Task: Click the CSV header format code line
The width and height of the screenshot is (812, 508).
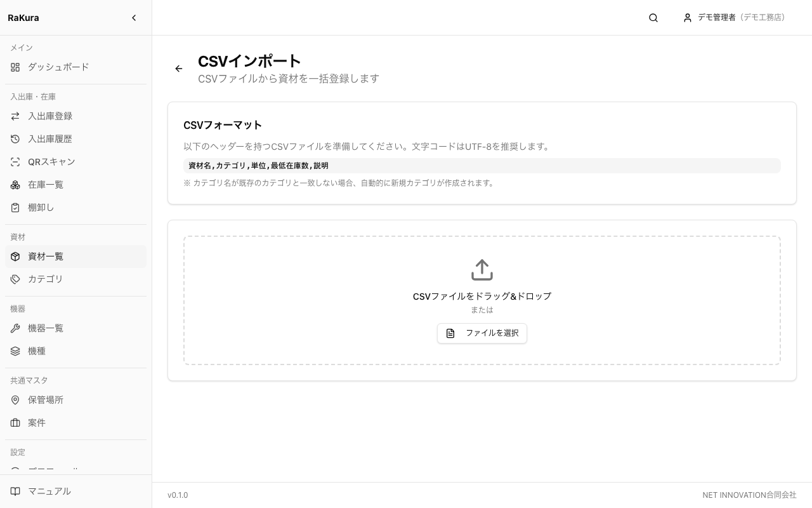Action: tap(482, 166)
